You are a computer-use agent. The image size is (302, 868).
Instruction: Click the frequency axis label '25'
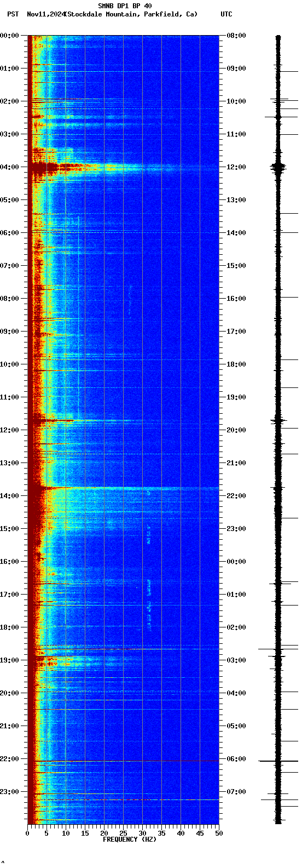pos(123,833)
